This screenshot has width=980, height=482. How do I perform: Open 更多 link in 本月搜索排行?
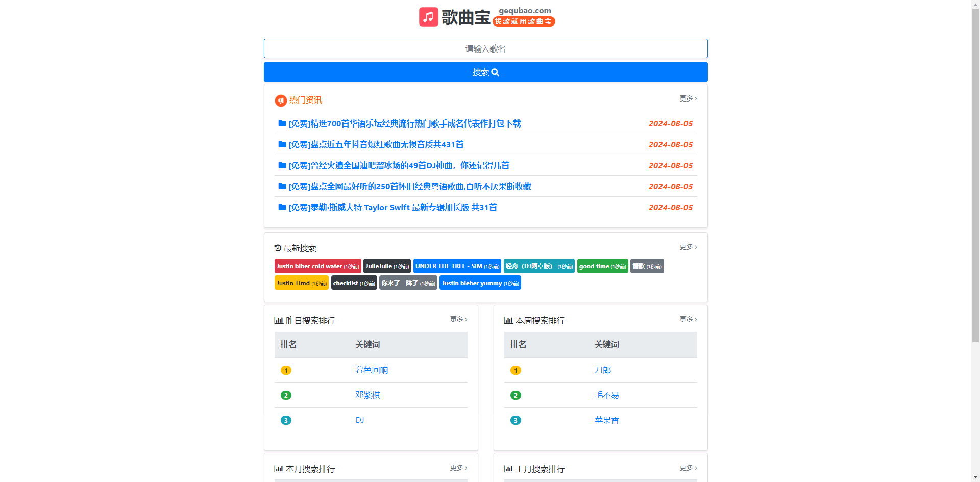tap(458, 468)
